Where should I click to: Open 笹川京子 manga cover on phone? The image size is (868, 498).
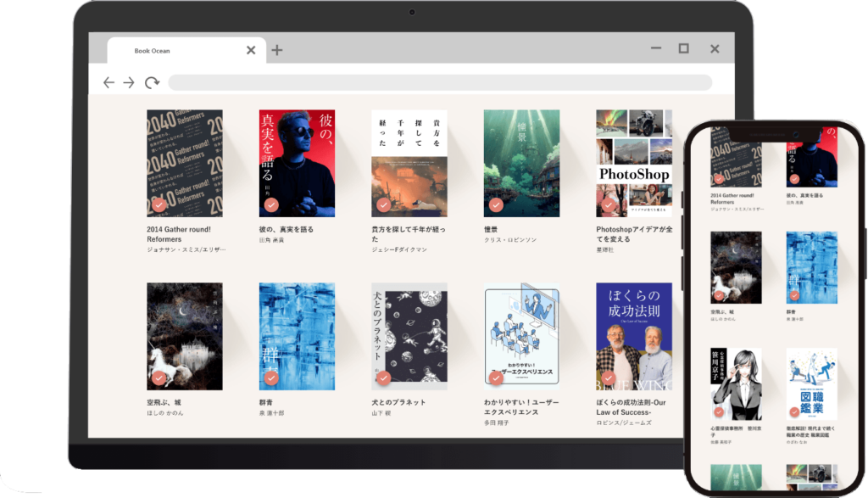[x=736, y=383]
